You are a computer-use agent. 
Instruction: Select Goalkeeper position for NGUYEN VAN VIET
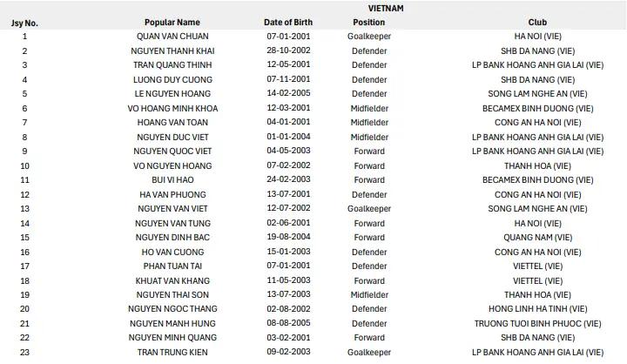pos(369,209)
